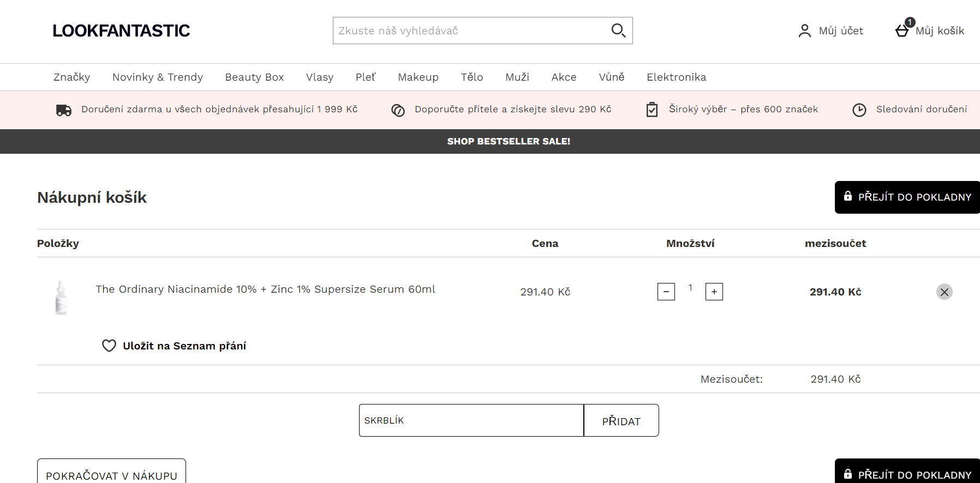The height and width of the screenshot is (483, 980).
Task: Remove the item with the X icon
Action: point(945,292)
